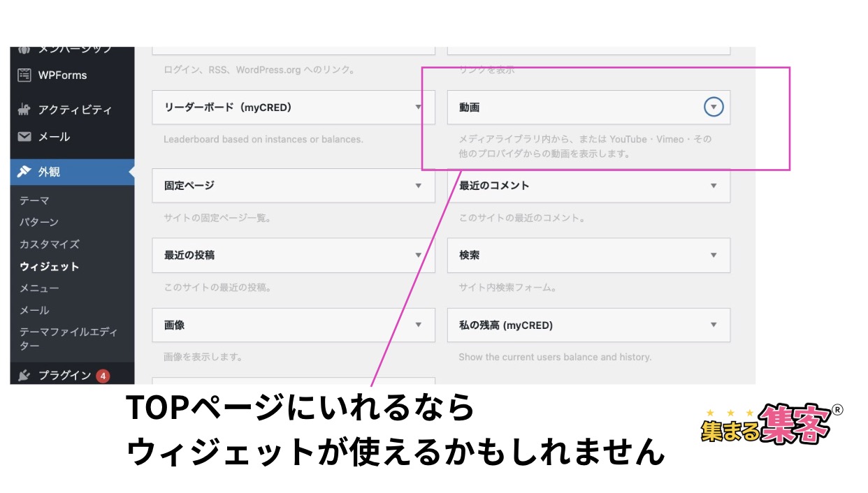
Task: Expand the 動画 widget settings arrow
Action: 714,107
